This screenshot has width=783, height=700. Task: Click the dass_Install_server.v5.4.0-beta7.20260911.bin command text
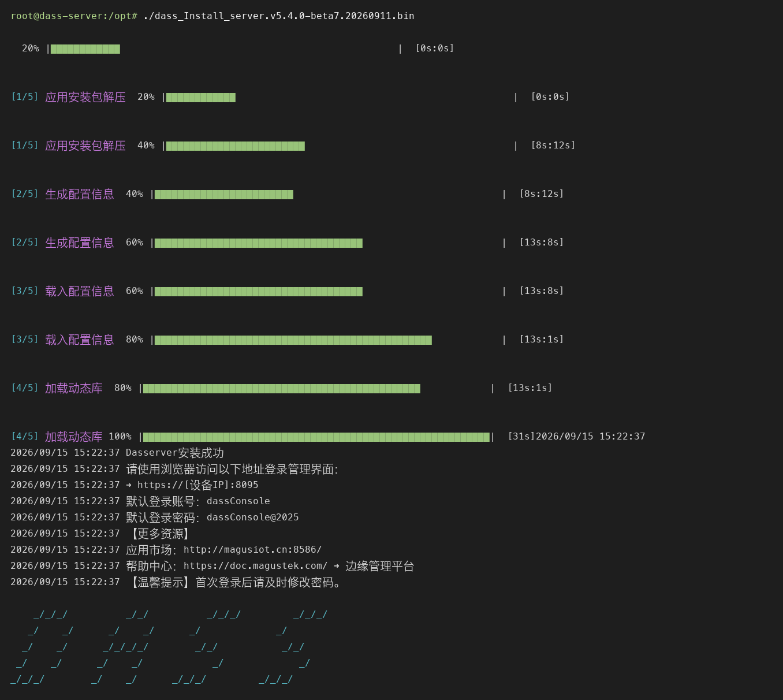coord(278,16)
